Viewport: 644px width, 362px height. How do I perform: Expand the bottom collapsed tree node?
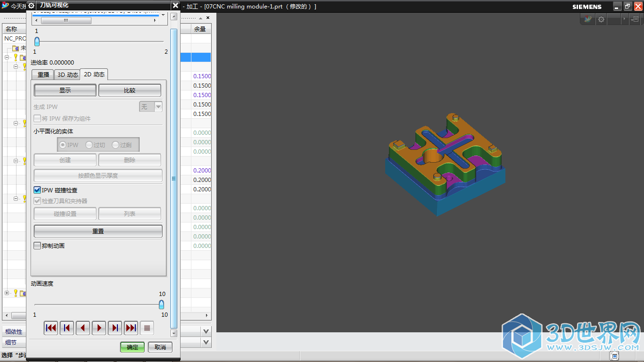click(x=7, y=293)
